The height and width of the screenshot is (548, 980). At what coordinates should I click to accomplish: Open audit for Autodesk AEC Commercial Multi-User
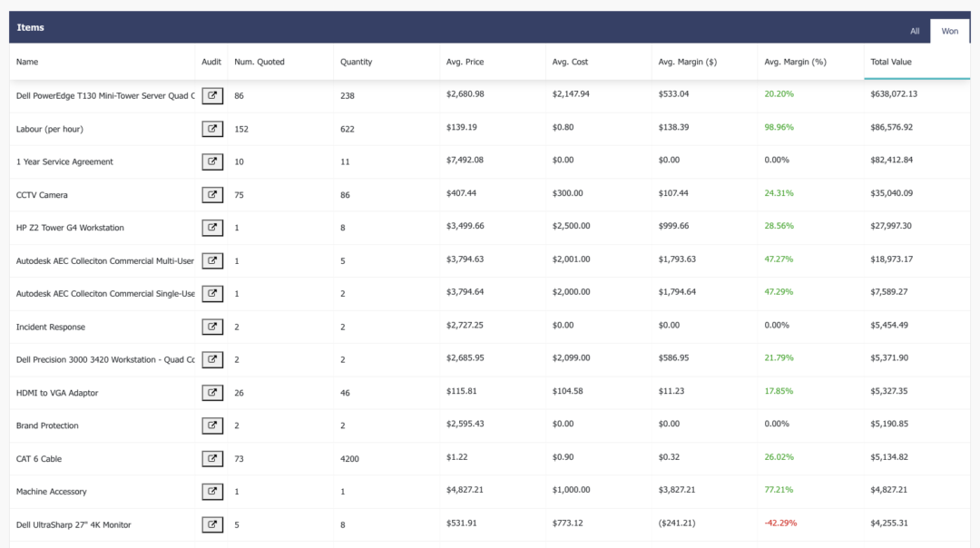pyautogui.click(x=212, y=260)
